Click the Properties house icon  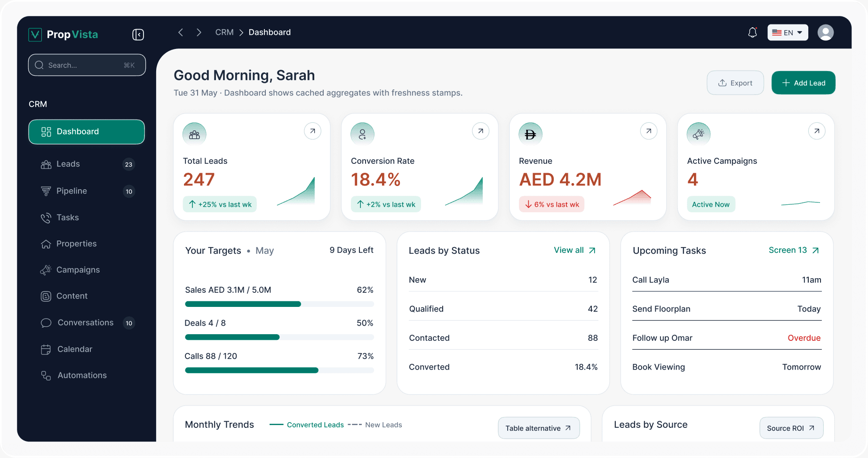tap(46, 244)
